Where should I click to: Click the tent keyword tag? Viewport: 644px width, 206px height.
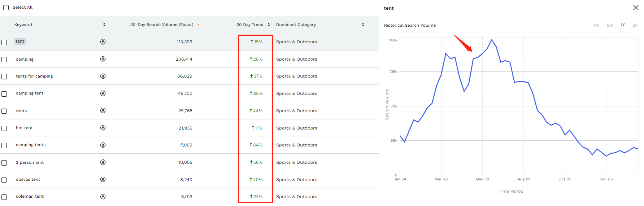[x=20, y=41]
